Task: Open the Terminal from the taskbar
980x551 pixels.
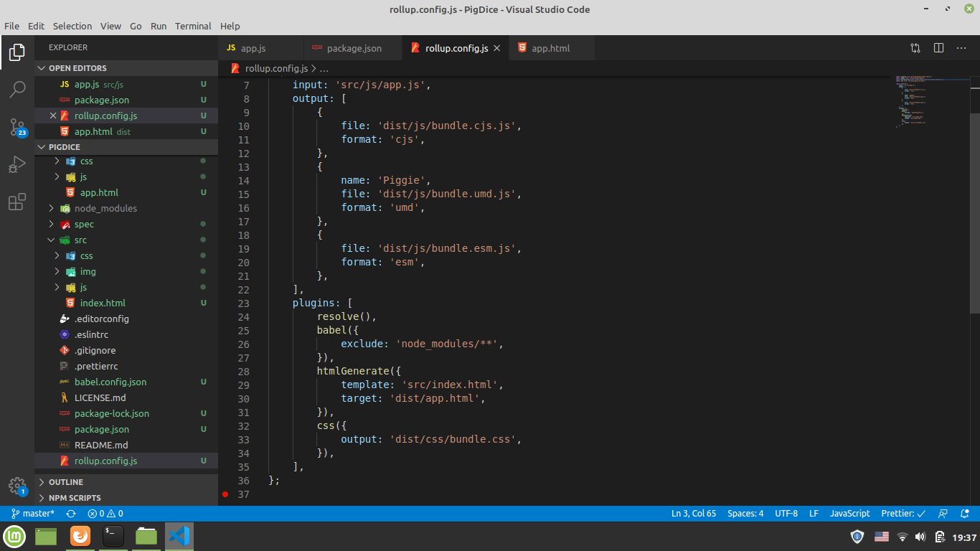Action: 113,536
